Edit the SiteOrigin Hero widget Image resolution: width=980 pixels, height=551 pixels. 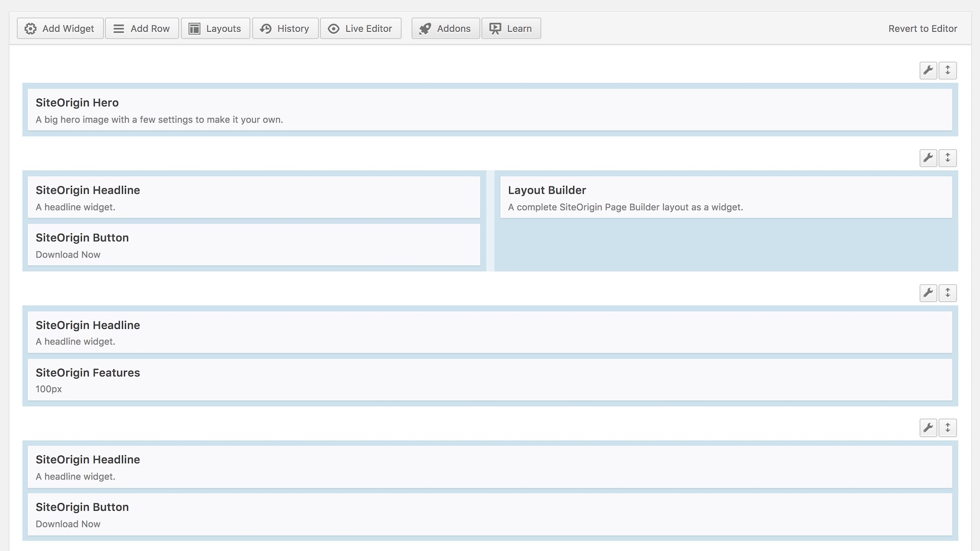[490, 109]
